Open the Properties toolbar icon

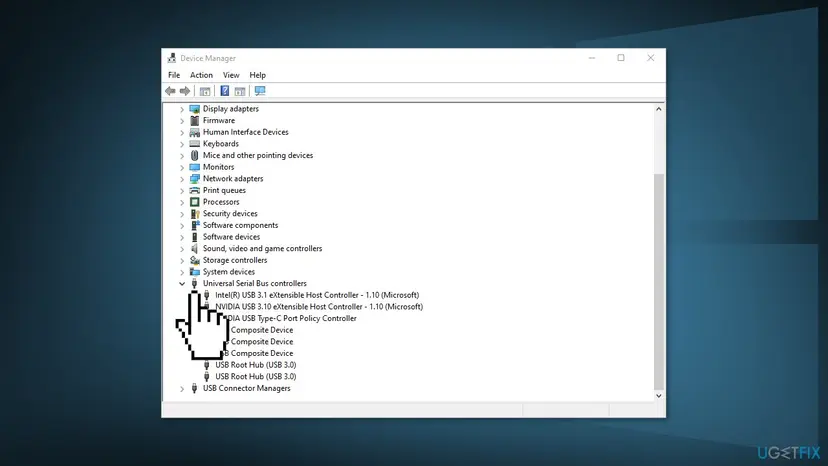tap(205, 91)
